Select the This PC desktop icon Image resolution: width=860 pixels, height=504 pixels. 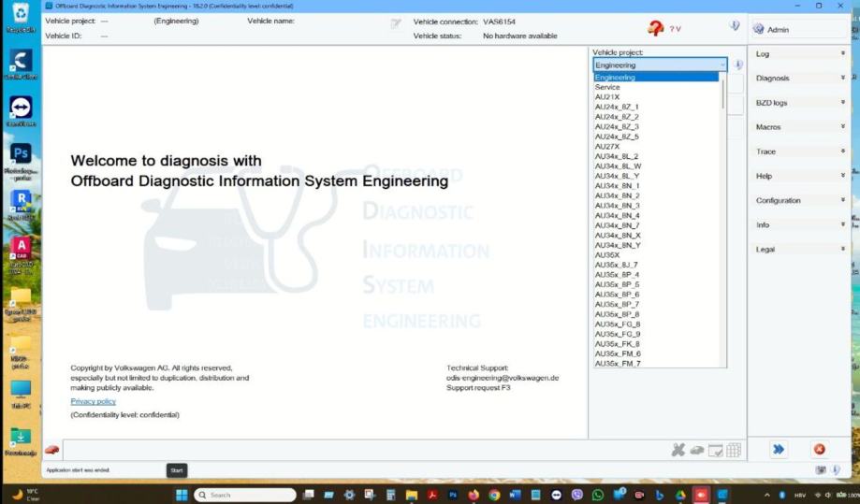pyautogui.click(x=21, y=395)
